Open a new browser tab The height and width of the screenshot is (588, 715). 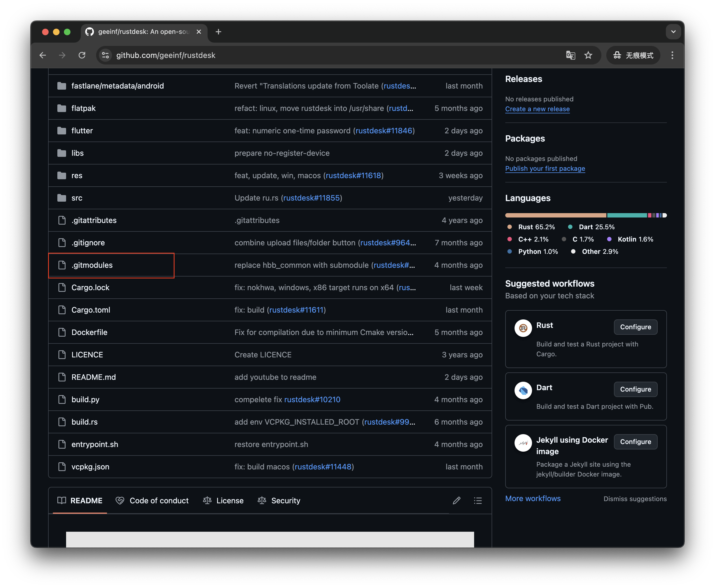pyautogui.click(x=218, y=32)
